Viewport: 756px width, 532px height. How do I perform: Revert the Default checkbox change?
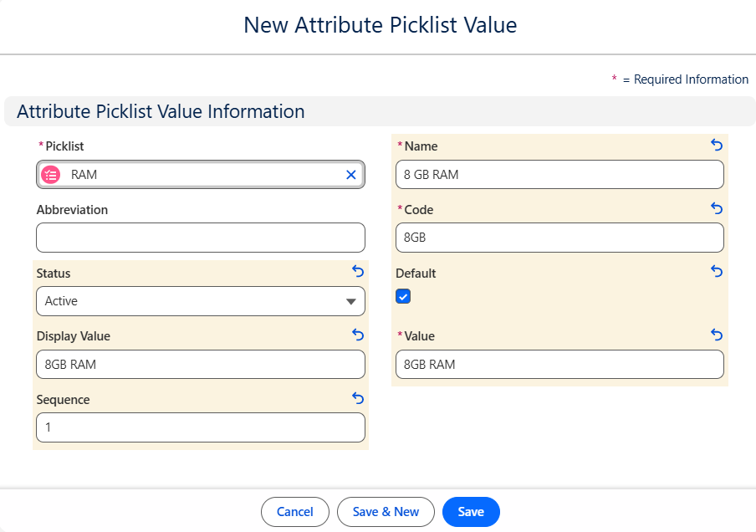pyautogui.click(x=716, y=272)
